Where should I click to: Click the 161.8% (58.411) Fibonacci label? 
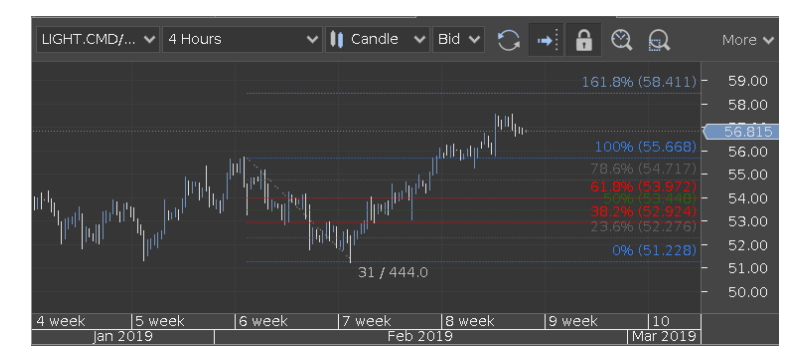[639, 82]
